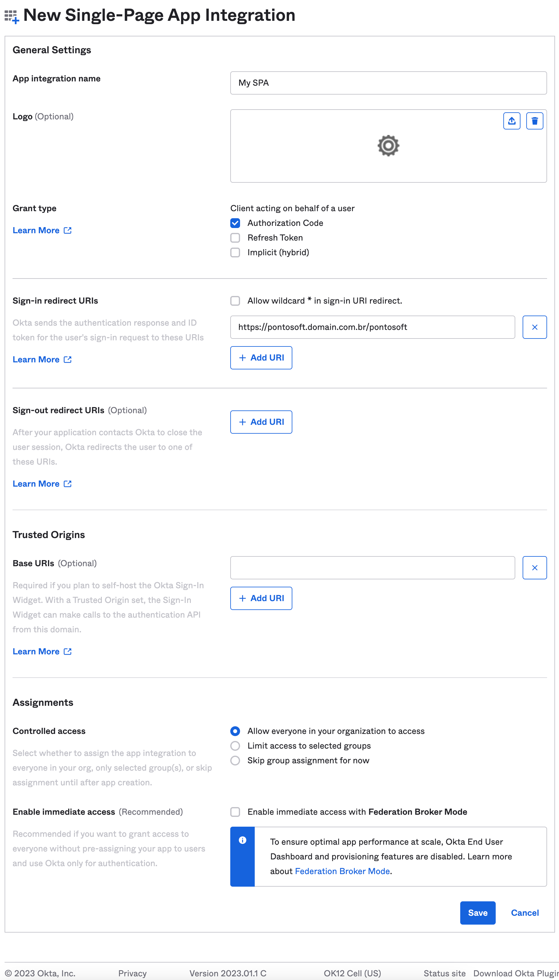Allow wildcard in sign-in URI redirect

tap(235, 301)
